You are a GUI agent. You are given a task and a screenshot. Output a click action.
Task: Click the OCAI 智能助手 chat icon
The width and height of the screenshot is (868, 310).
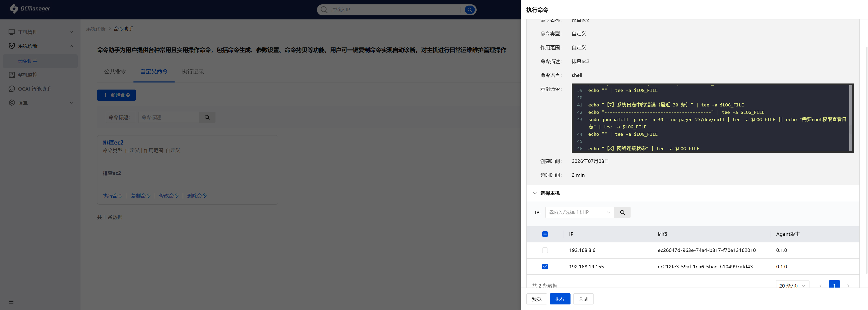12,89
